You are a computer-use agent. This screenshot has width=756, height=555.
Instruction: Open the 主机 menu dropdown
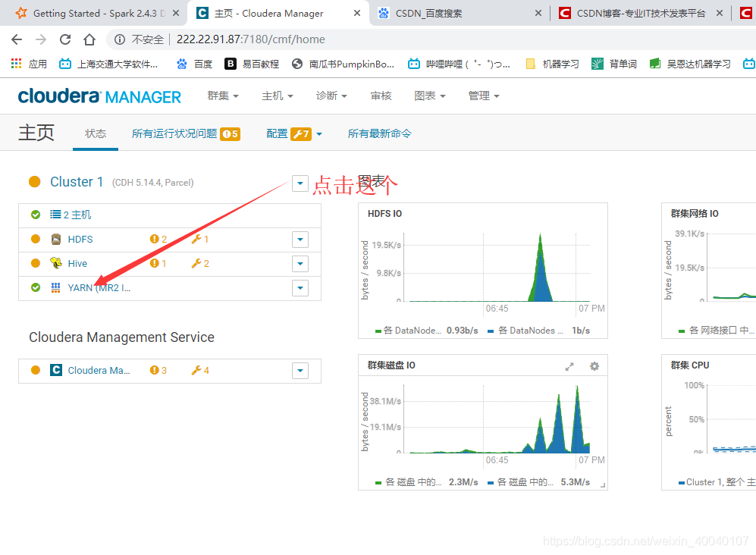click(x=278, y=96)
